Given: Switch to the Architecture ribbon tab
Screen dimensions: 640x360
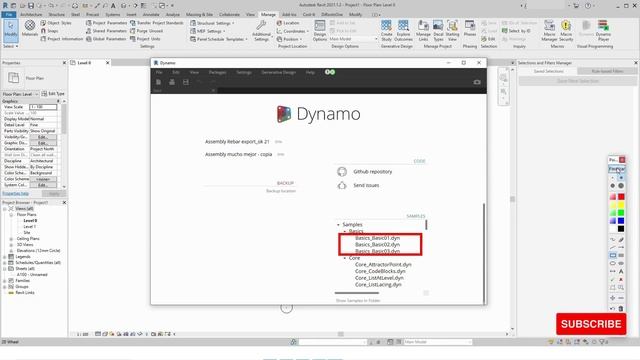Looking at the screenshot, I should point(31,15).
